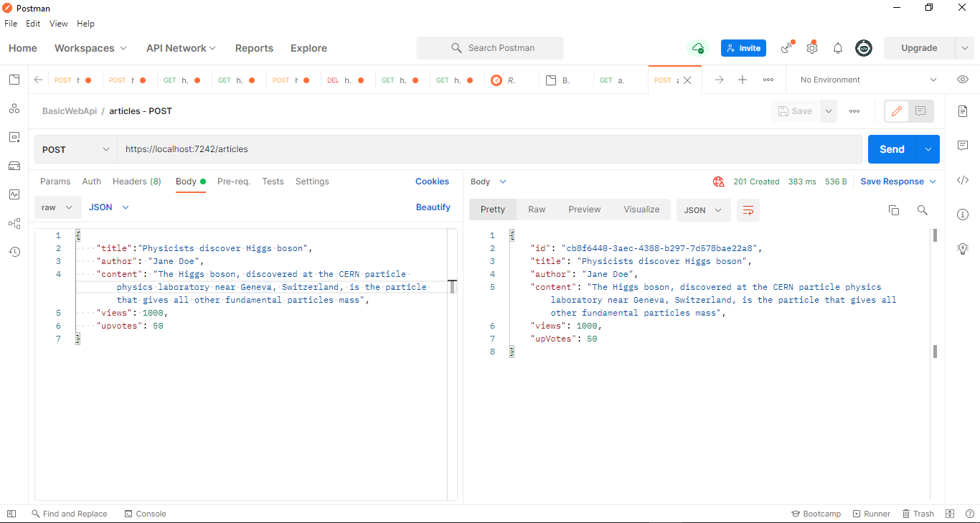Click the Invite button
This screenshot has height=523, width=980.
point(743,48)
